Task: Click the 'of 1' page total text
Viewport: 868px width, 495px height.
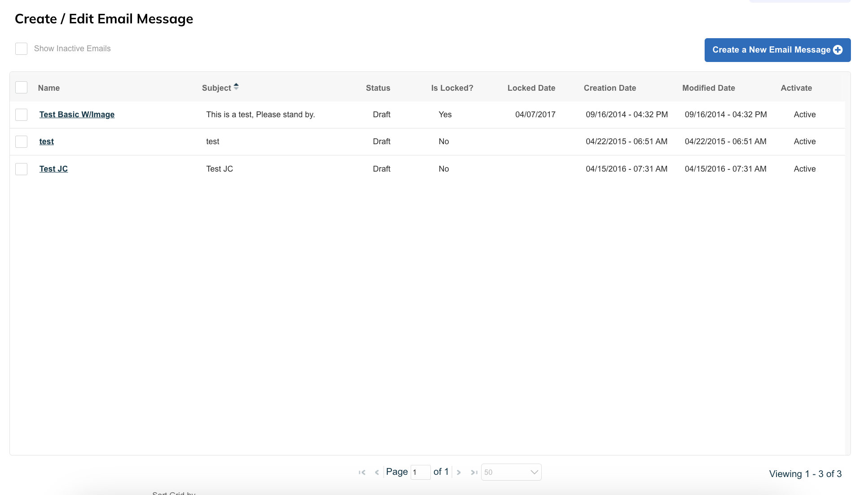Action: click(441, 472)
